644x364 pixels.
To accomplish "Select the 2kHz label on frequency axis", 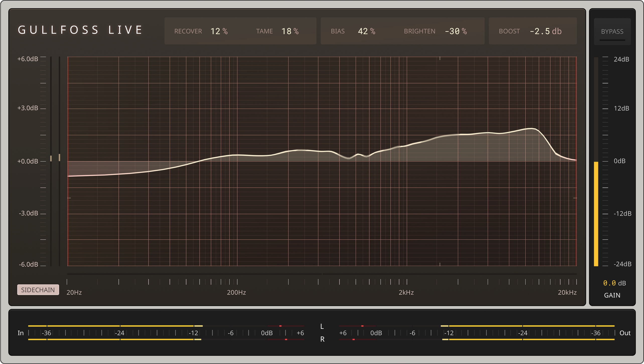I will click(x=406, y=292).
